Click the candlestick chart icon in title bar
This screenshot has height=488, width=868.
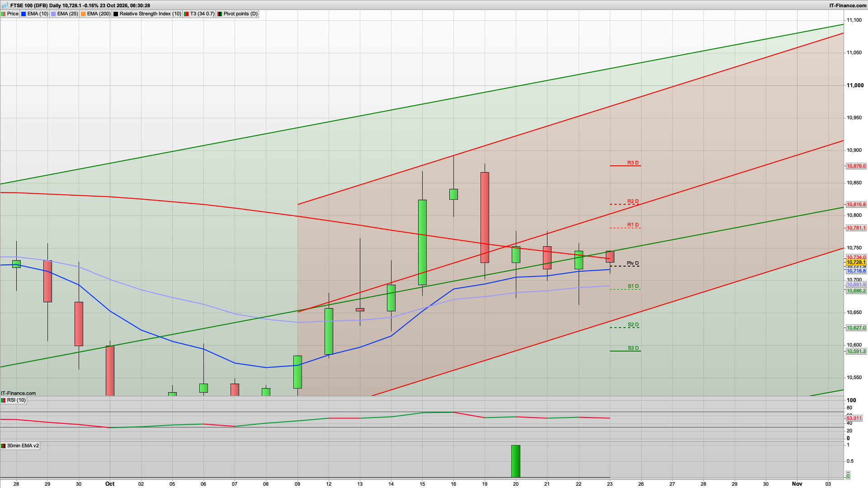(x=5, y=5)
